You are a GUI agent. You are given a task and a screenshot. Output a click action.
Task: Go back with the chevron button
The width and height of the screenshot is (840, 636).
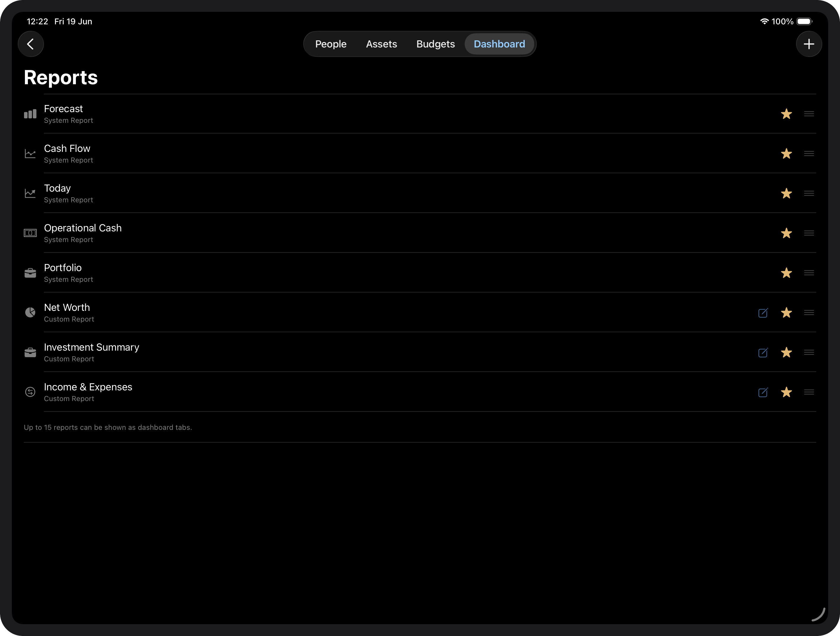click(31, 44)
